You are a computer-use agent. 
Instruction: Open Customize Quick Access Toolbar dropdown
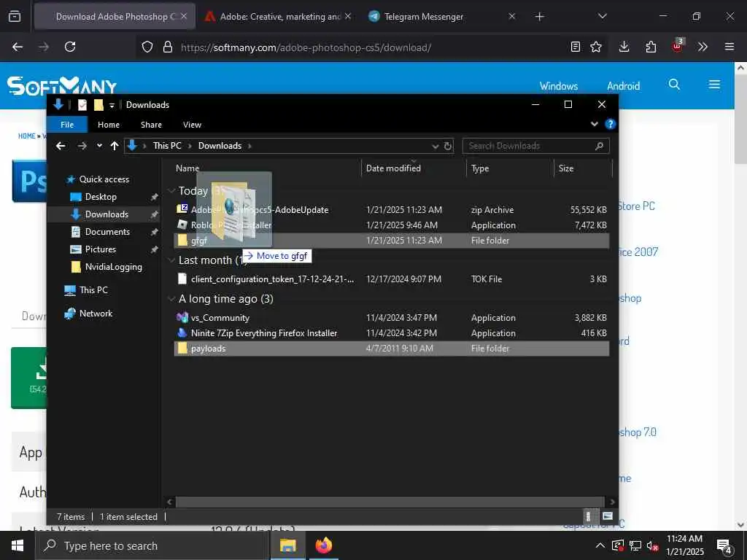112,105
